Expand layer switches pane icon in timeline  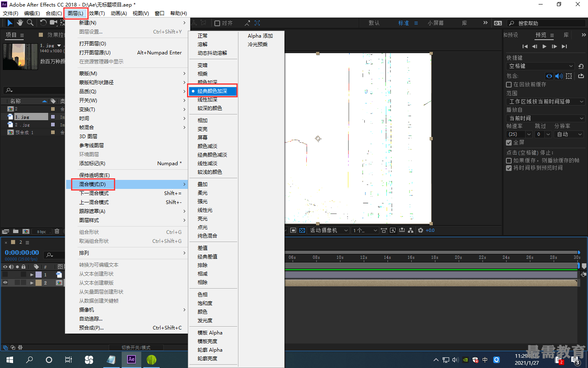[5, 348]
